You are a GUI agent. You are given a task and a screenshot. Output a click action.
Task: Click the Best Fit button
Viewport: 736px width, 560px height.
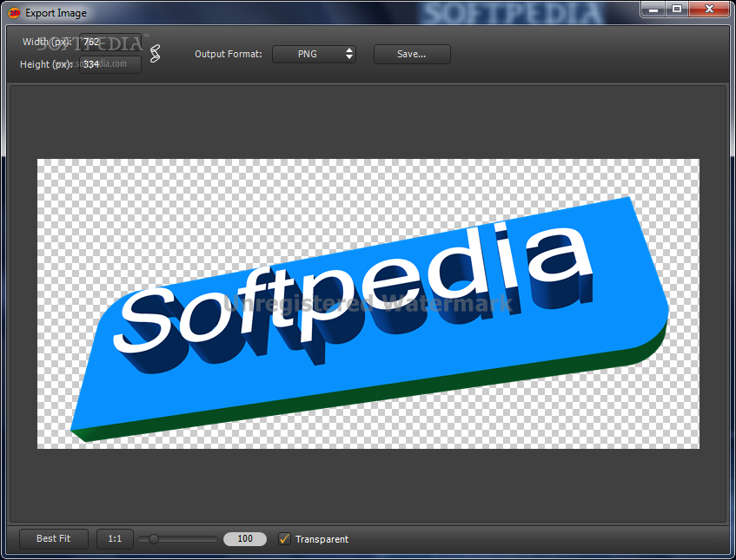[54, 538]
